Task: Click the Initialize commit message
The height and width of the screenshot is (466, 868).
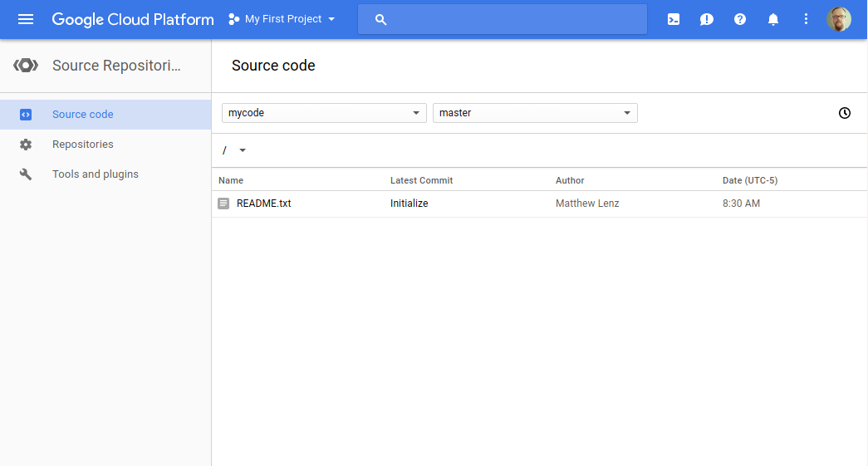Action: click(x=409, y=204)
